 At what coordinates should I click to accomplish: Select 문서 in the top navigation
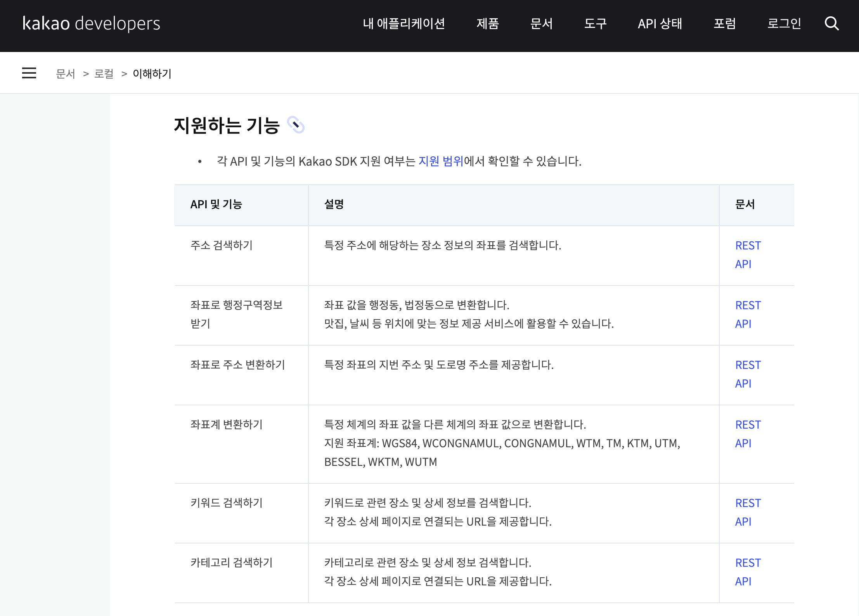(541, 24)
